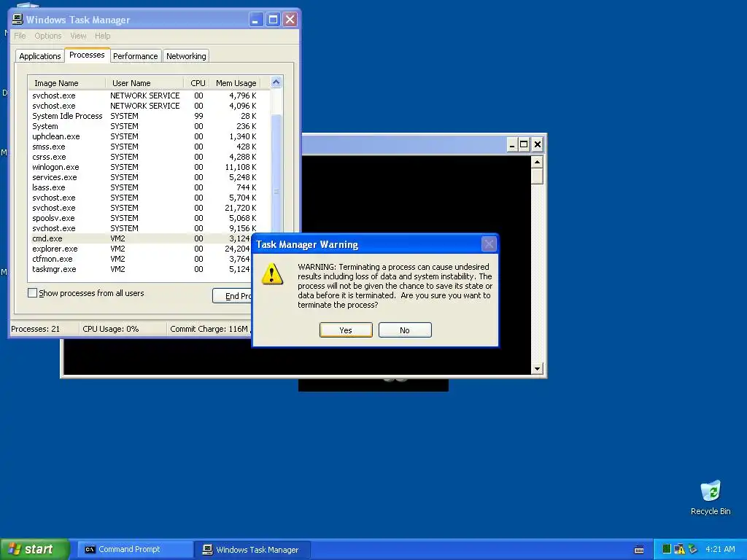Switch to the Performance tab
This screenshot has height=560, width=747.
coord(135,56)
